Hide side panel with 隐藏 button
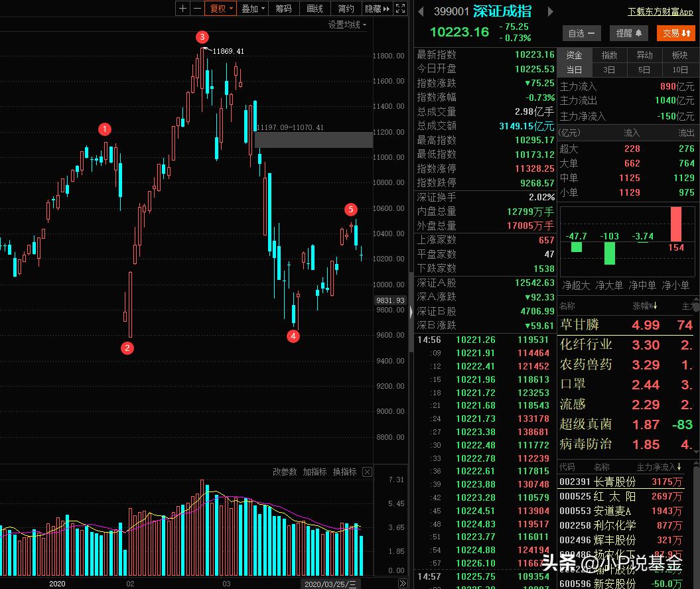Image resolution: width=700 pixels, height=589 pixels. click(378, 9)
